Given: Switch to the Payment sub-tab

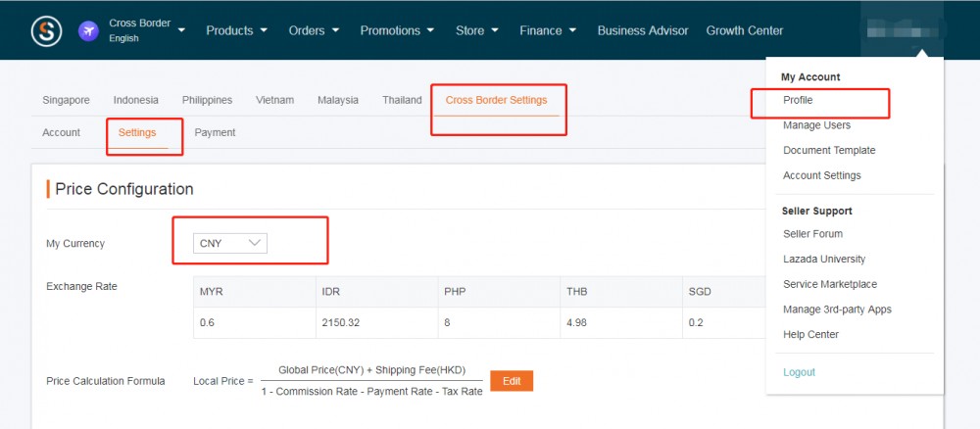Looking at the screenshot, I should [x=215, y=132].
